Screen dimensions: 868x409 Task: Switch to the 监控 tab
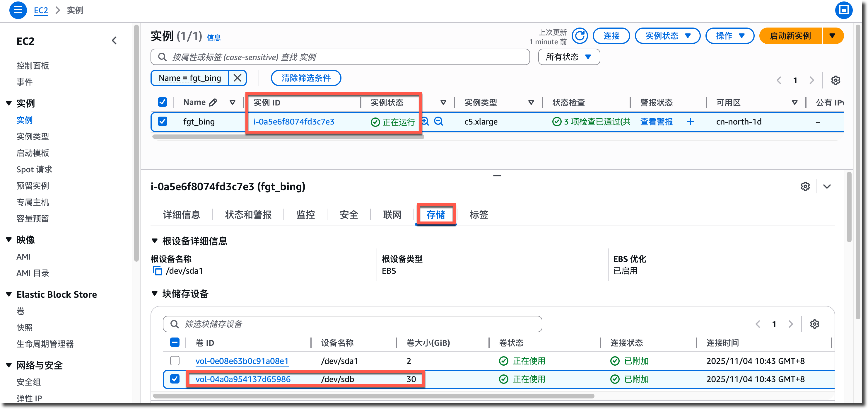305,215
